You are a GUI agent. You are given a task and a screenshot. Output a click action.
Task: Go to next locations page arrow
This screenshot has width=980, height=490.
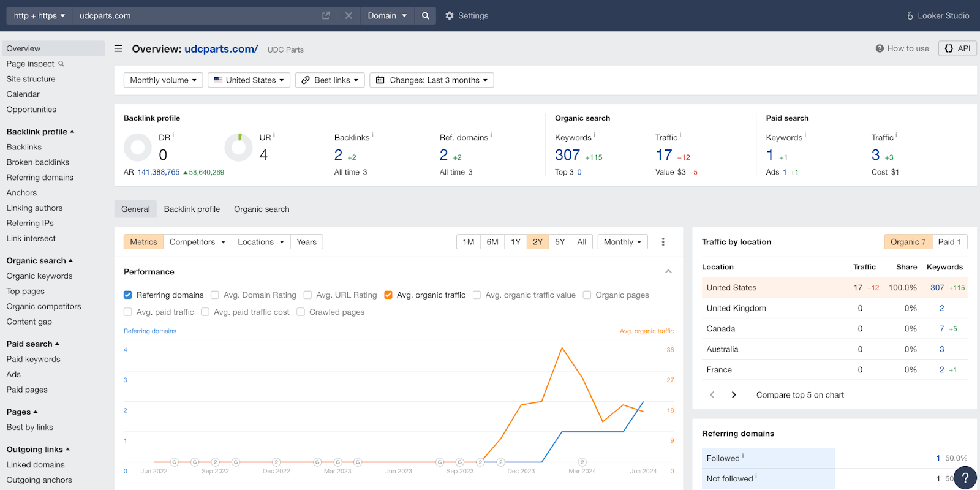tap(734, 395)
